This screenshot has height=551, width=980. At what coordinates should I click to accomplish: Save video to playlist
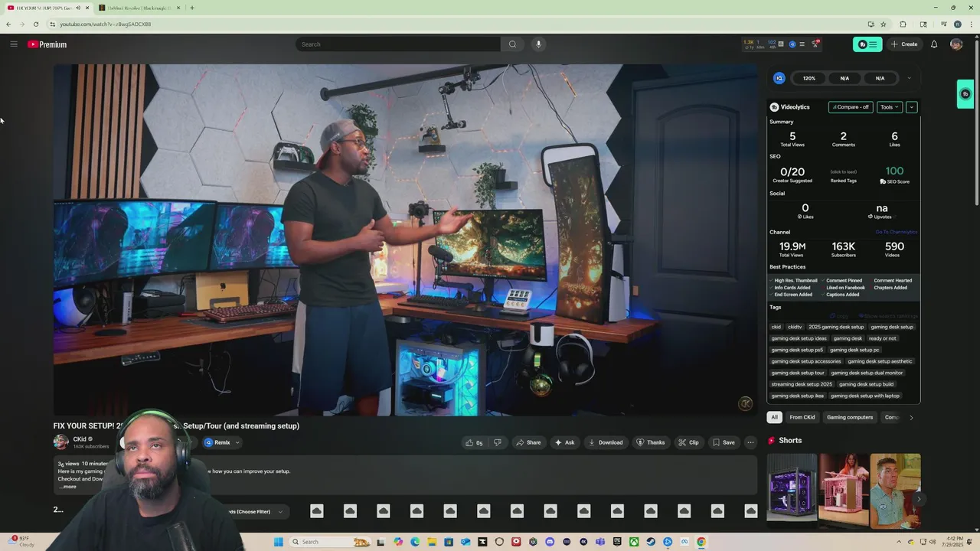tap(724, 442)
